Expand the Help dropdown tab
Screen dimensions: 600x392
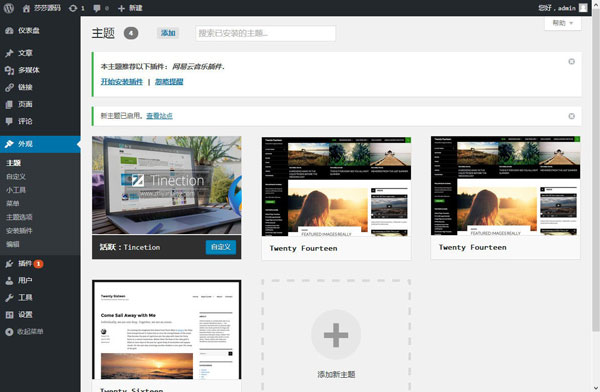(x=562, y=23)
